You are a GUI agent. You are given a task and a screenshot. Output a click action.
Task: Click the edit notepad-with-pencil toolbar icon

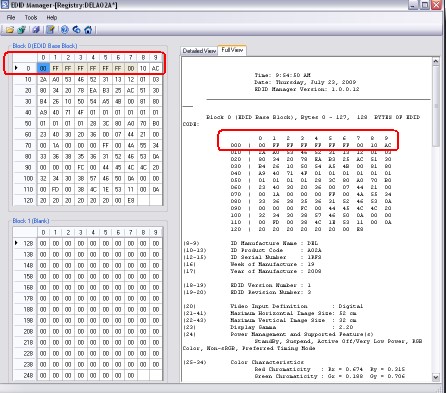click(x=50, y=30)
